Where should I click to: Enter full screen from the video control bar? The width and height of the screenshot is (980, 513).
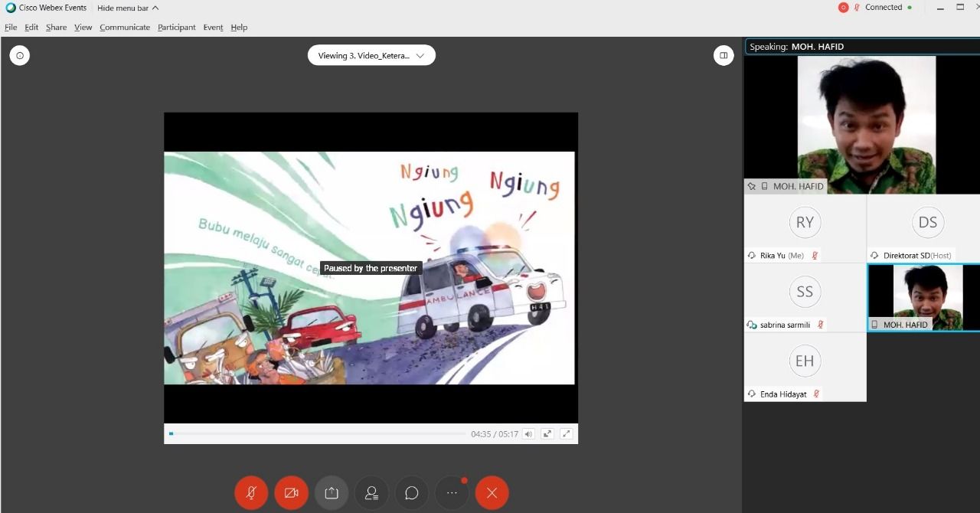(567, 434)
